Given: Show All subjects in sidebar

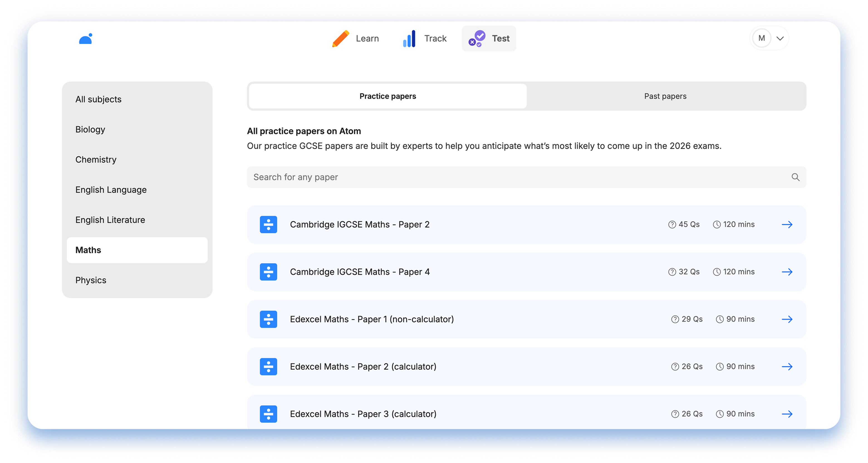Looking at the screenshot, I should click(x=98, y=99).
